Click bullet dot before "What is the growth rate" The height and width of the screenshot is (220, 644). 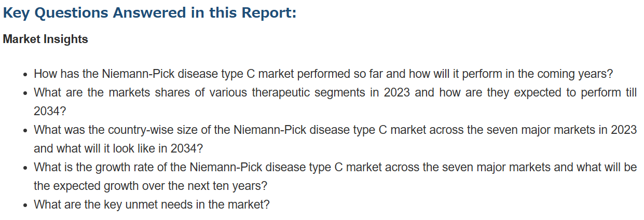point(25,168)
